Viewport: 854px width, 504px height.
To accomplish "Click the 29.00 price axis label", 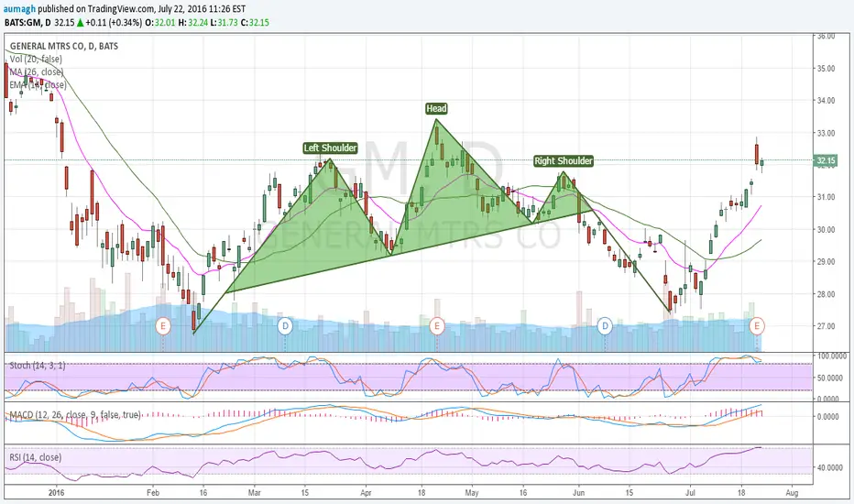I will [x=826, y=261].
